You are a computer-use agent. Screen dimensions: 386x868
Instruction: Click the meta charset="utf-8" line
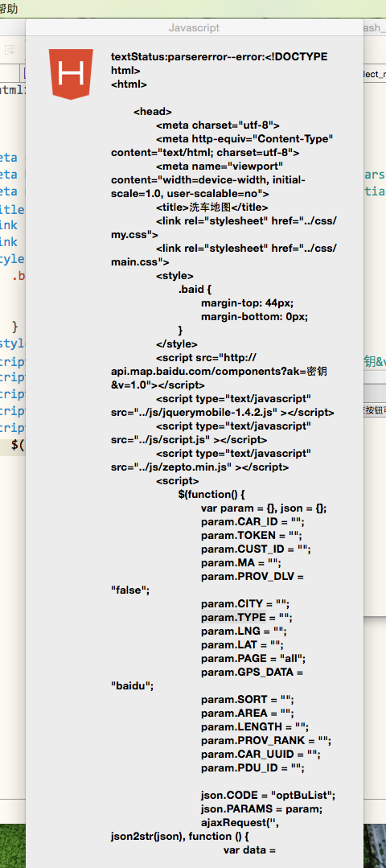pos(218,125)
